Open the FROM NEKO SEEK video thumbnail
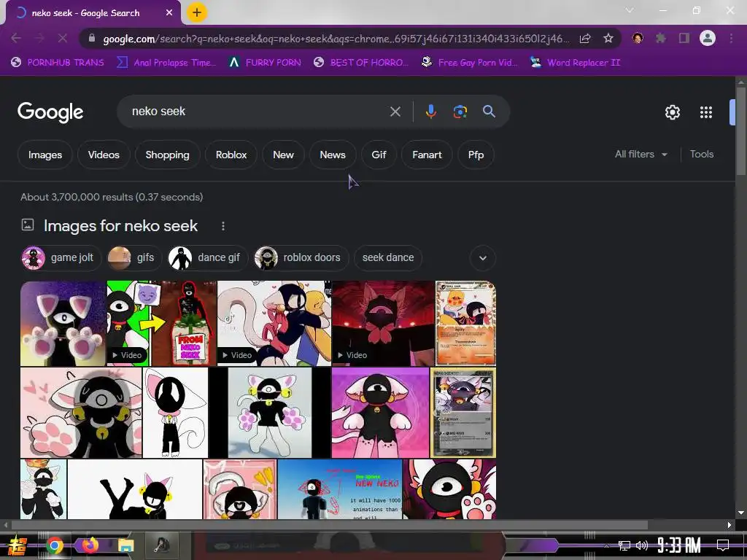The image size is (747, 560). (161, 323)
